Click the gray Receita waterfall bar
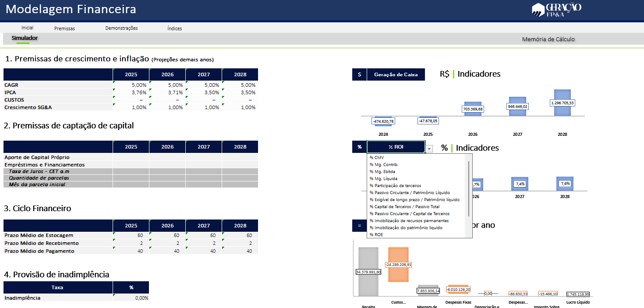The height and width of the screenshot is (308, 644). point(368,272)
